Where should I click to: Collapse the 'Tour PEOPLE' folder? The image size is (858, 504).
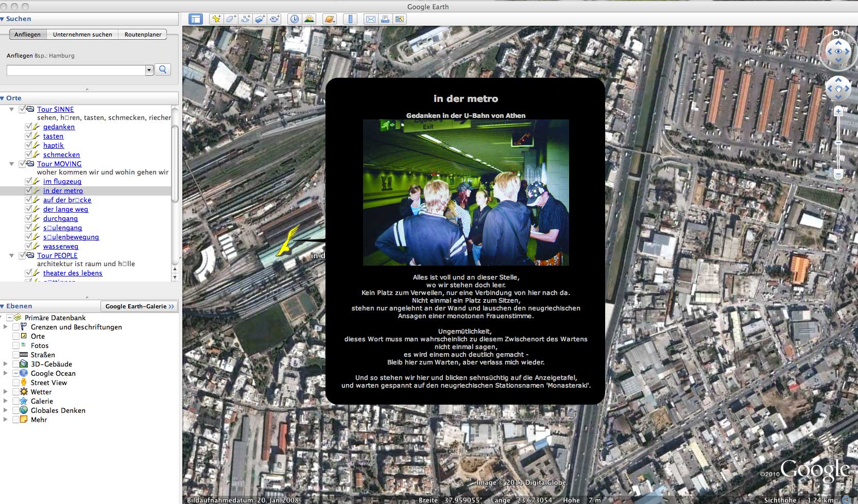[x=11, y=255]
